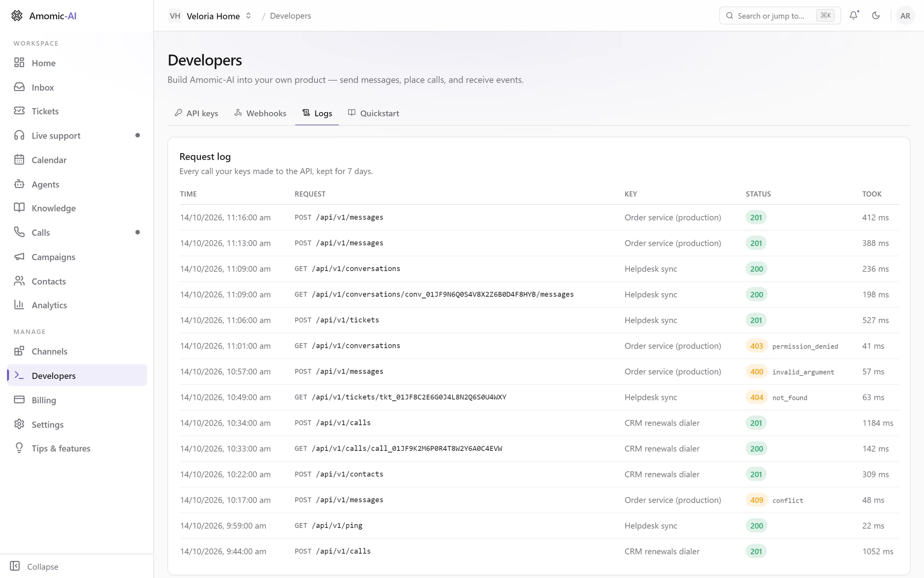The width and height of the screenshot is (924, 578).
Task: Click the Campaigns megaphone icon
Action: [x=19, y=256]
